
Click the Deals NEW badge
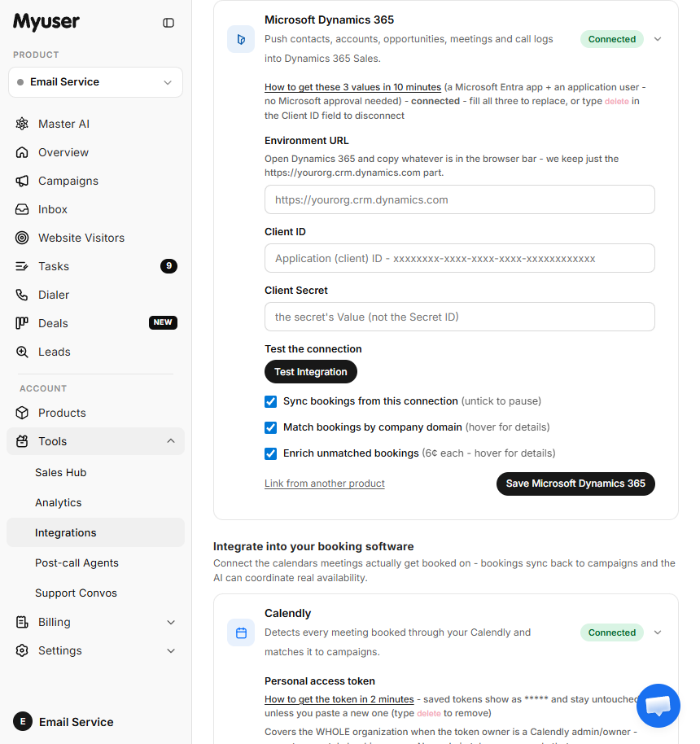[x=163, y=322]
